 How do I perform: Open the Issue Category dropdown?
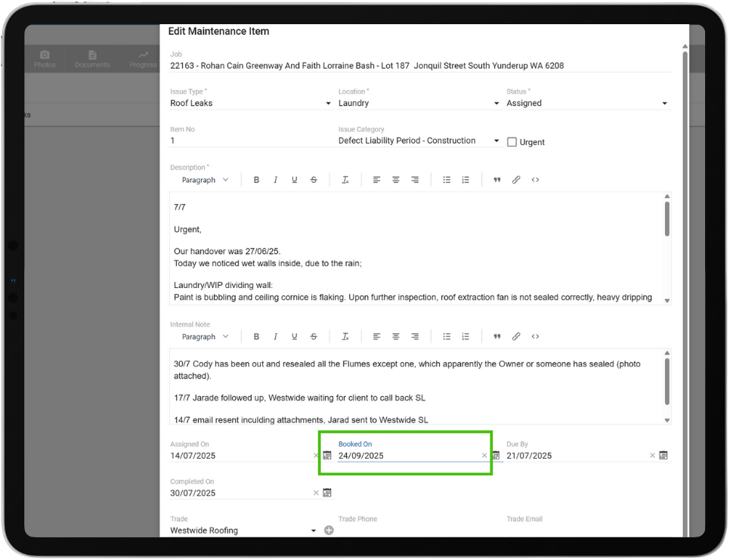(x=419, y=141)
